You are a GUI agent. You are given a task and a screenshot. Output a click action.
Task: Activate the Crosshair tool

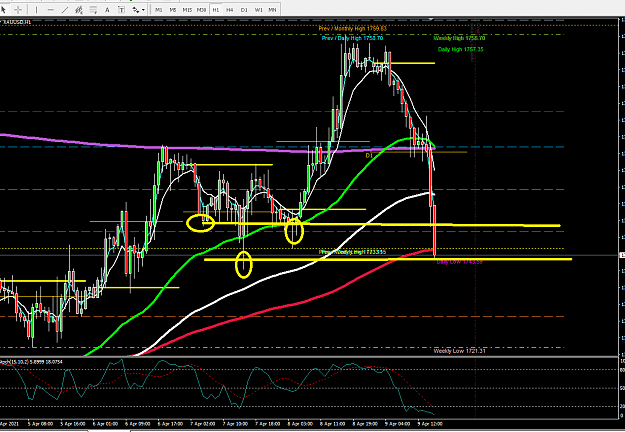18,9
